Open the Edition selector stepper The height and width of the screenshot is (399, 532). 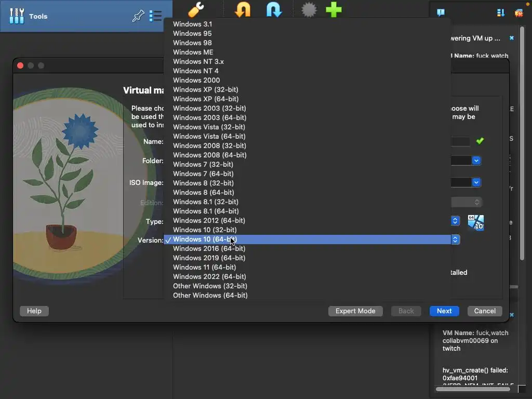coord(477,203)
